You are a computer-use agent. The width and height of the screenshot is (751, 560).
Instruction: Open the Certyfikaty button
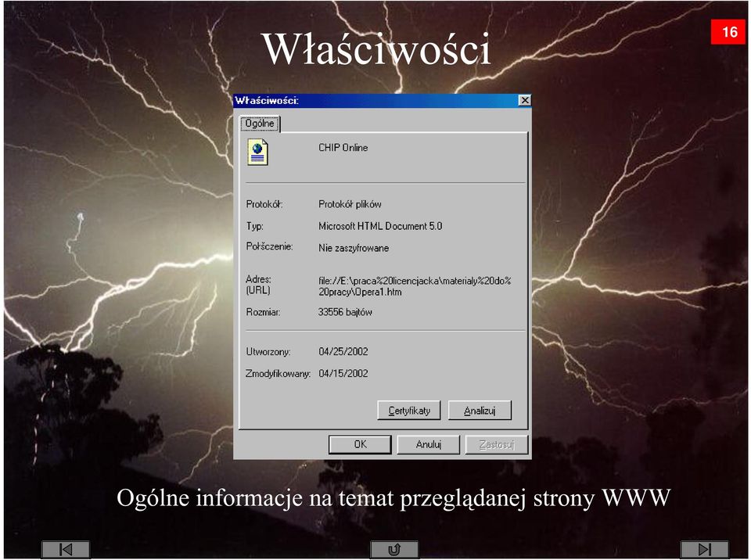pos(409,411)
